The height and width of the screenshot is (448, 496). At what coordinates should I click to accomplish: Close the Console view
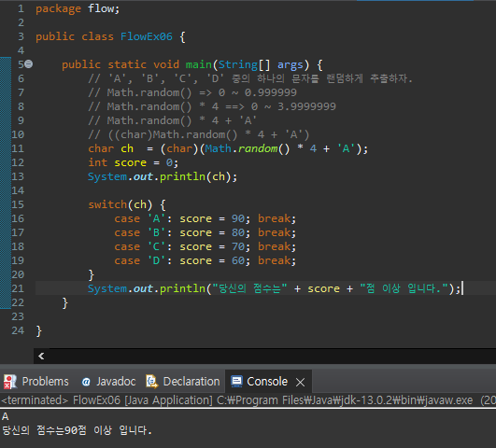[300, 383]
